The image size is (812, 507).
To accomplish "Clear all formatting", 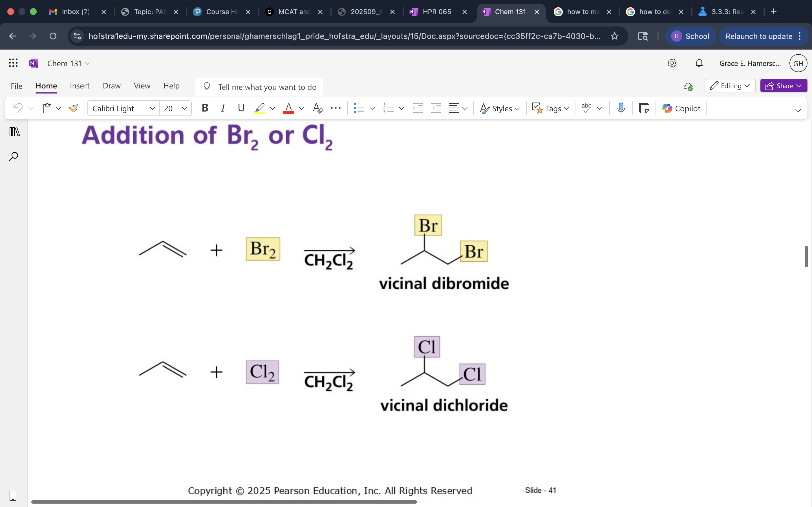I will click(x=317, y=108).
